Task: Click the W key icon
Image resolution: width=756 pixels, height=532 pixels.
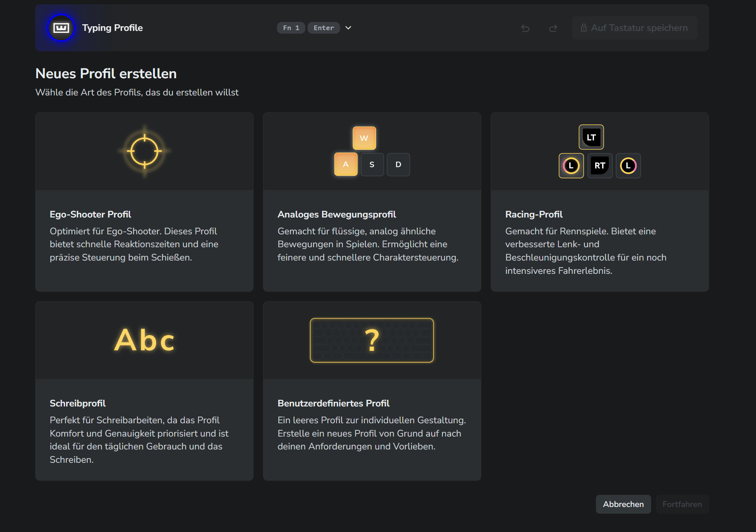Action: click(364, 138)
